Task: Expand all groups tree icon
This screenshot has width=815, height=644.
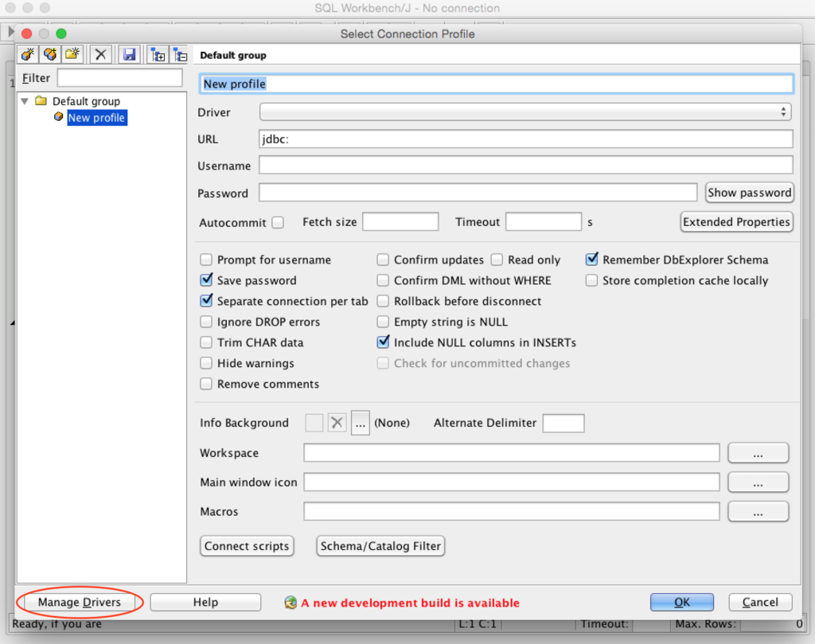Action: tap(158, 54)
